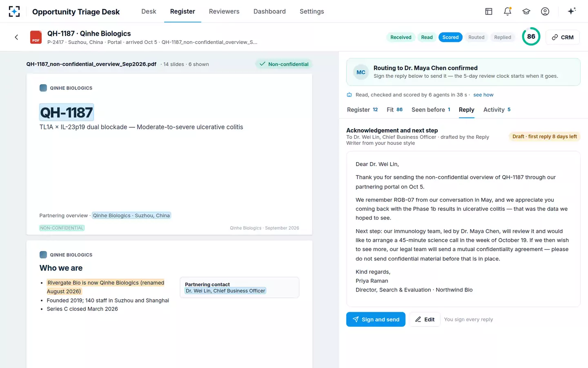This screenshot has width=588, height=368.
Task: Switch to the Fit 86 tab
Action: point(394,110)
